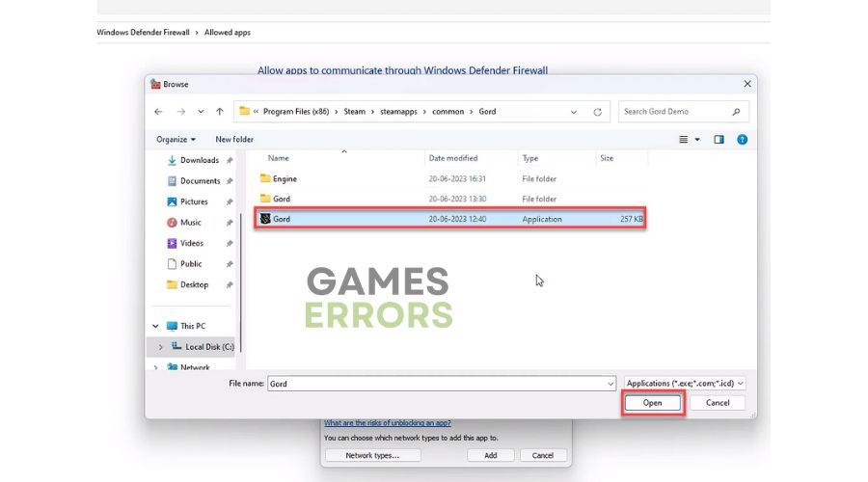Click common in the address path
The image size is (868, 482).
448,112
